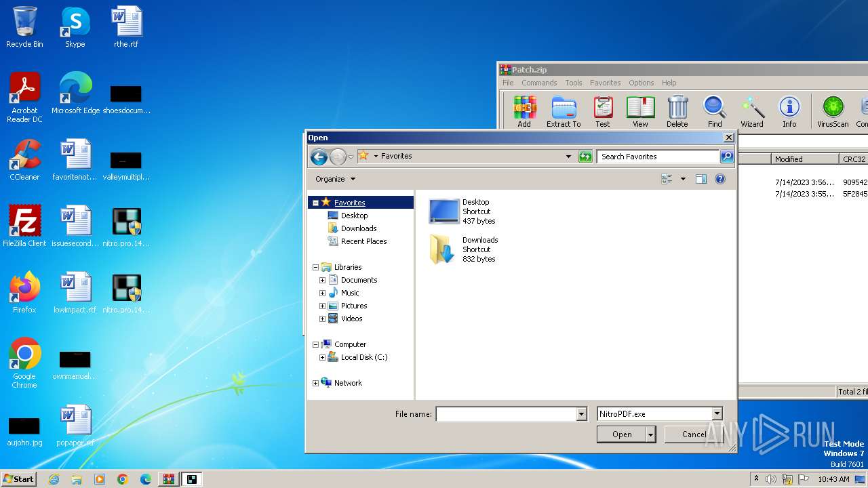Screen dimensions: 868x488
Task: Click VirusScan icon in WinRAR toolbar
Action: tap(833, 111)
